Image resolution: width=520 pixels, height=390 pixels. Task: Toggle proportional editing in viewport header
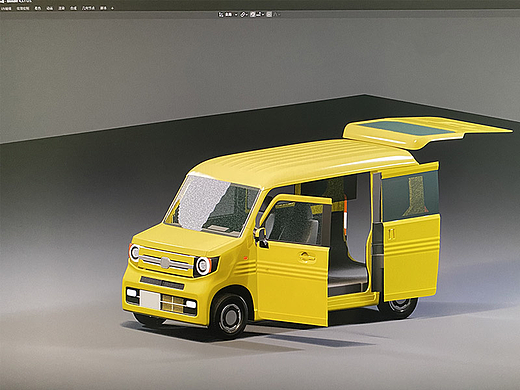pyautogui.click(x=269, y=14)
